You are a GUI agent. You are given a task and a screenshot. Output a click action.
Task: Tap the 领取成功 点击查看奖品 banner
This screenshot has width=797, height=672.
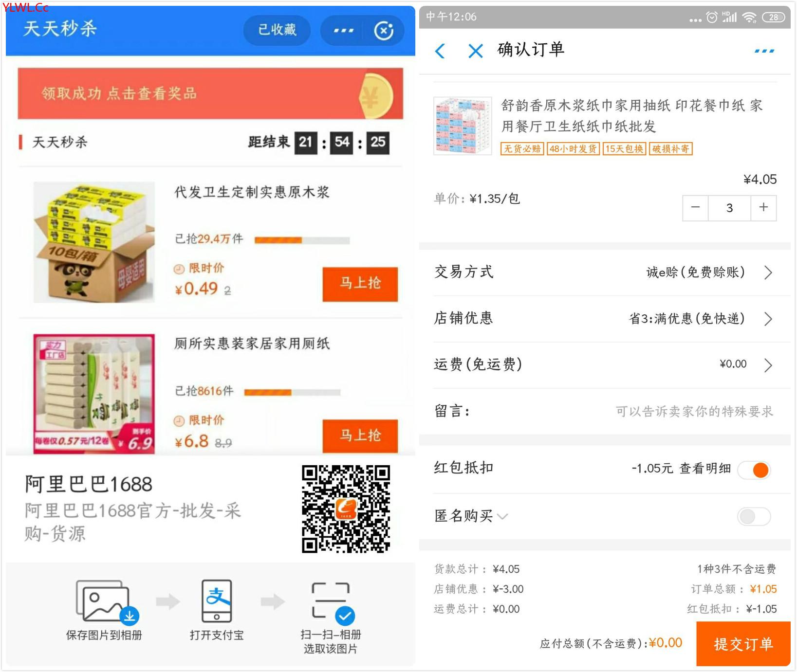coord(210,93)
